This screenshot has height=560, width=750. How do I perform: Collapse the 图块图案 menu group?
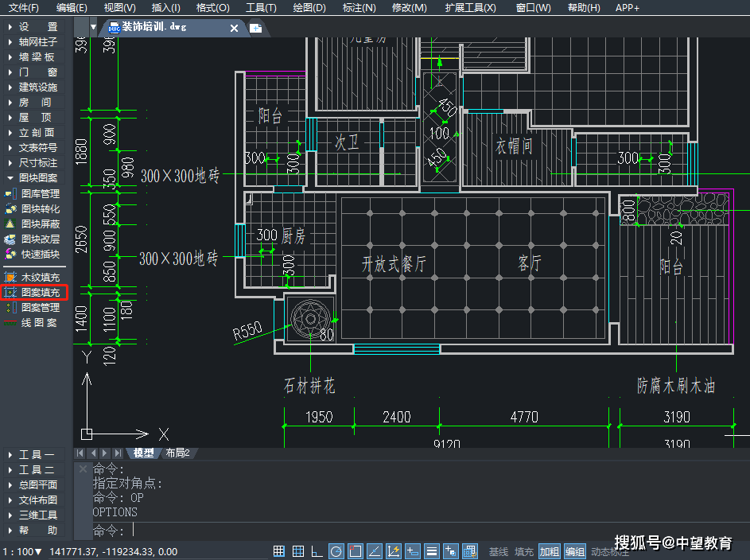37,177
